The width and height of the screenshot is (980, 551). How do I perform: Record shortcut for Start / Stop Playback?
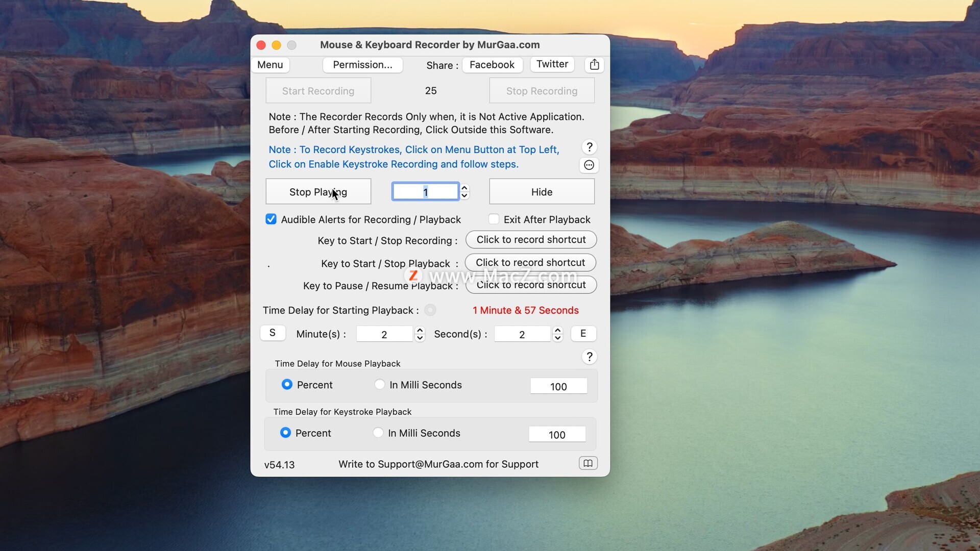530,263
